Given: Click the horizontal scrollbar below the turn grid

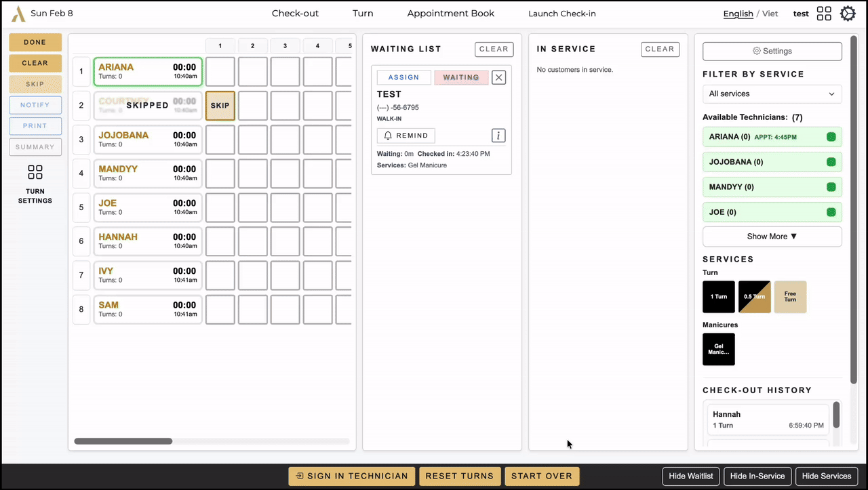Looking at the screenshot, I should (x=123, y=441).
